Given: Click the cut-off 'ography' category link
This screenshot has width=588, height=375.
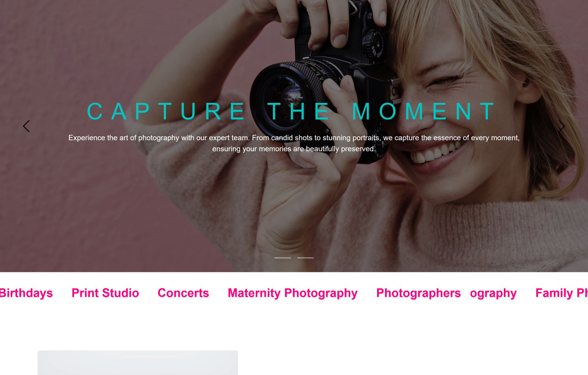Looking at the screenshot, I should pos(493,293).
